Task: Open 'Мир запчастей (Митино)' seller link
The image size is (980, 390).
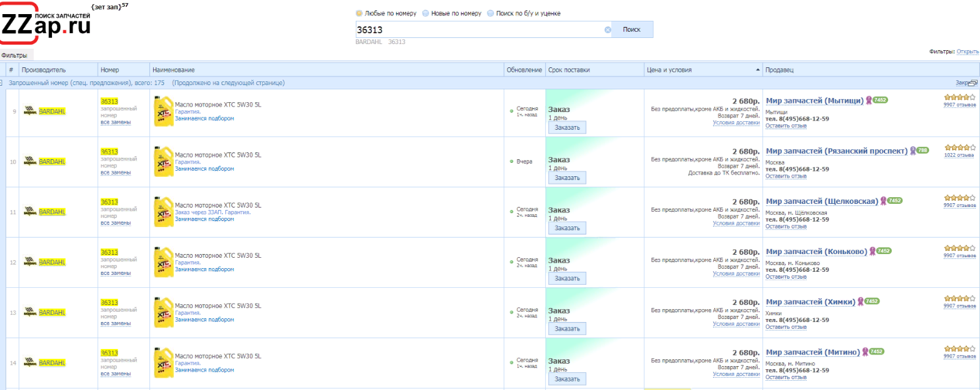Action: point(813,351)
